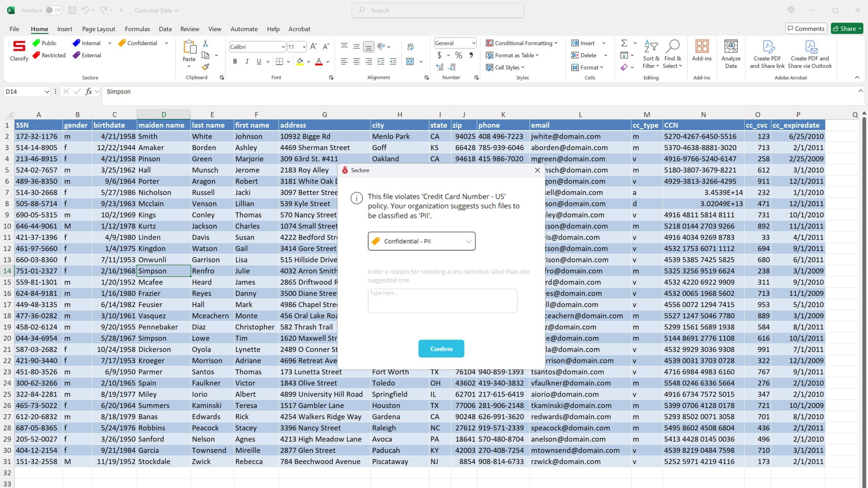Click the Wrap Text icon
Image resolution: width=868 pixels, height=488 pixels.
(x=410, y=46)
